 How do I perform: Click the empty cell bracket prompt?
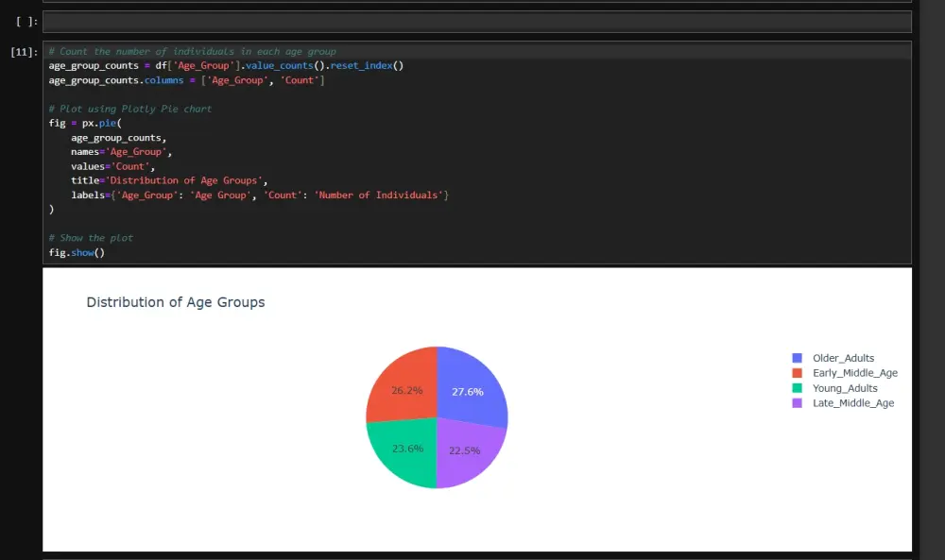pos(26,22)
